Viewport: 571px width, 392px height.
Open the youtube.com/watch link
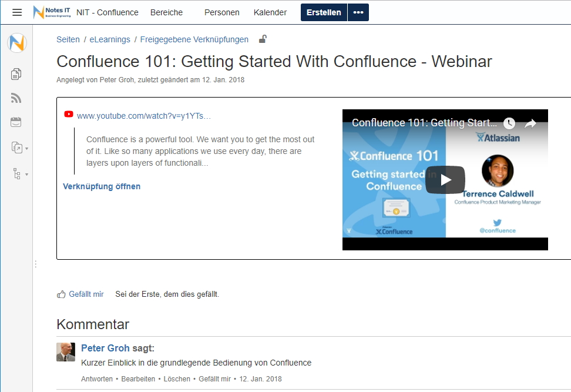click(x=144, y=116)
